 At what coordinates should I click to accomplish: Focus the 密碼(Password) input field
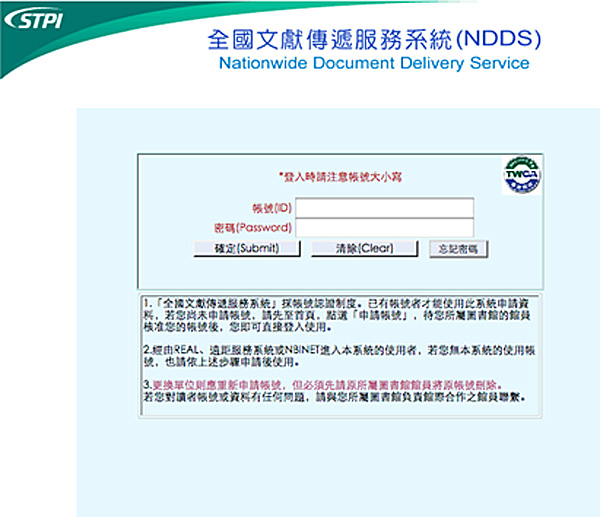click(384, 227)
